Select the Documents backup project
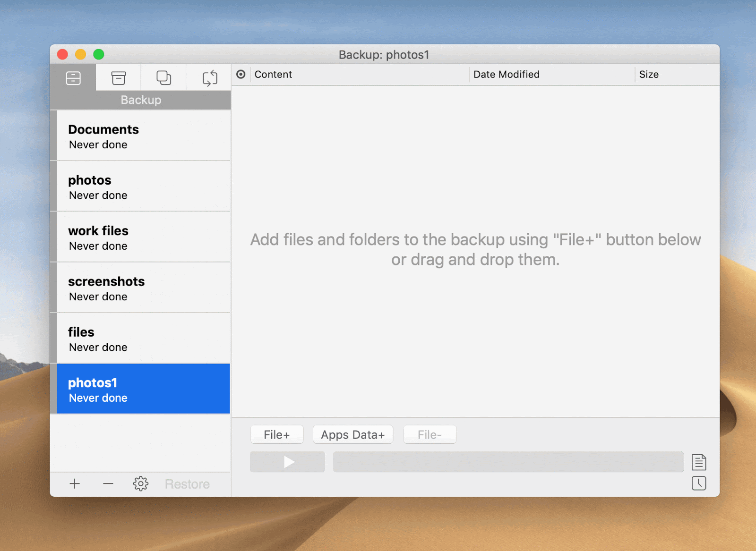 point(144,136)
